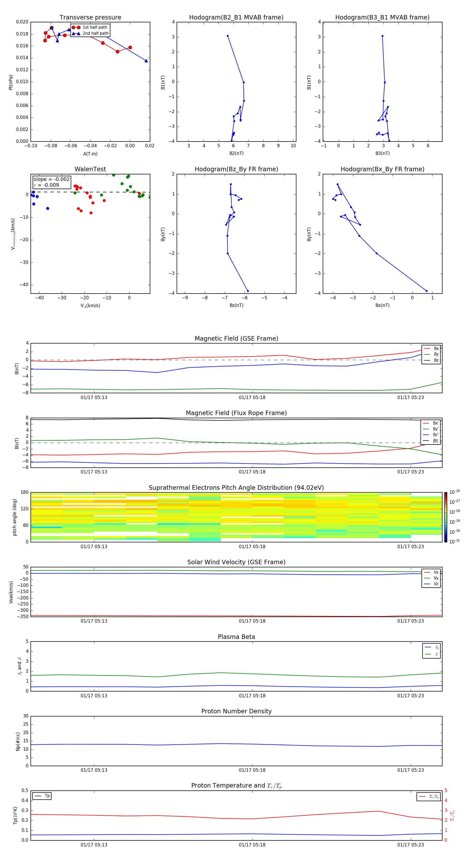Viewport: 473px width, 868px height.
Task: Click the '-350' tick on solar wind velocity axis
Action: (23, 617)
